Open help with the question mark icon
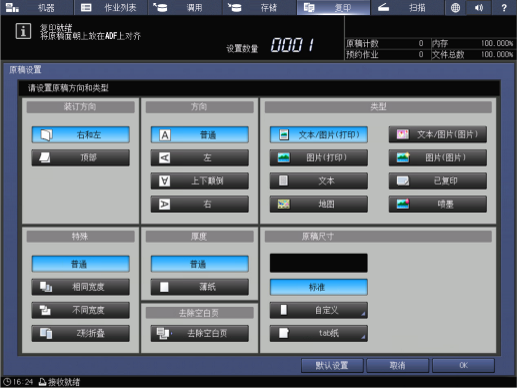This screenshot has width=517, height=388. click(504, 7)
